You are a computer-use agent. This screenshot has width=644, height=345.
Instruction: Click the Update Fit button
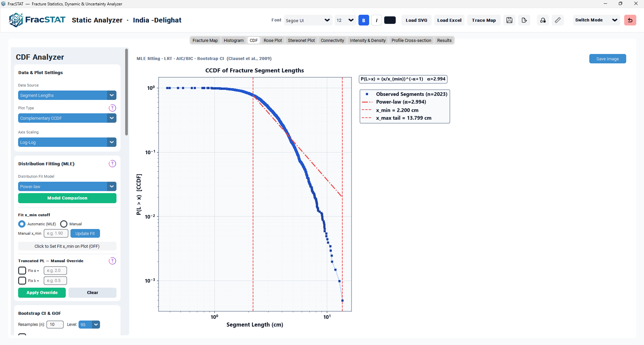pyautogui.click(x=85, y=233)
